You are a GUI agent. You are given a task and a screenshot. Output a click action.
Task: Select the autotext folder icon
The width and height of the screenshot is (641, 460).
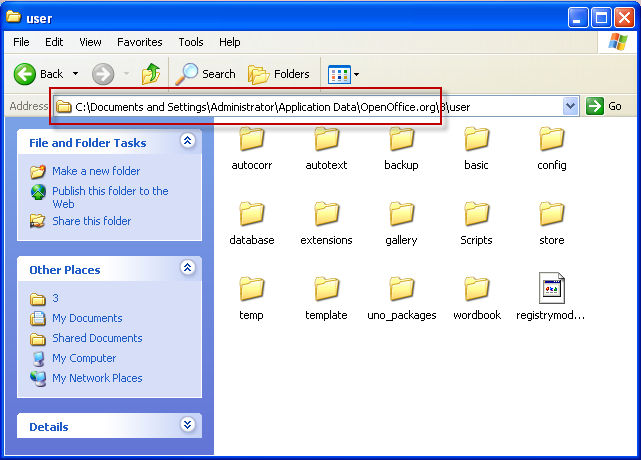pyautogui.click(x=327, y=139)
